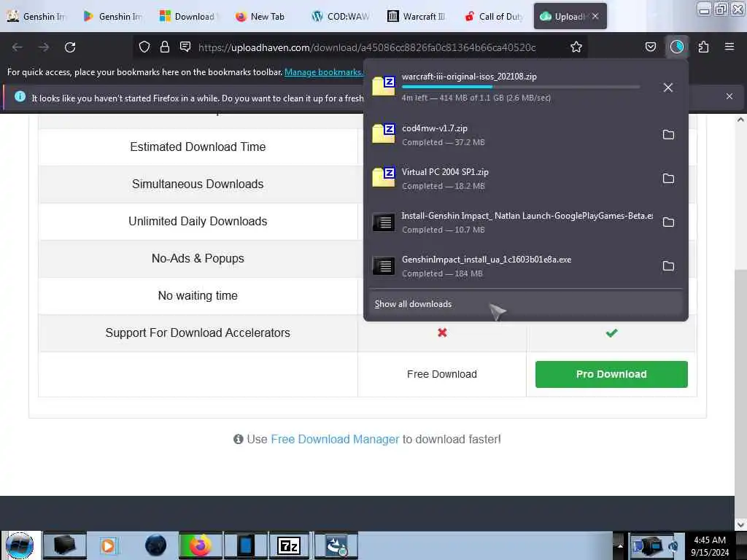Switch to the Microsoft Download tab
The width and height of the screenshot is (747, 560).
pyautogui.click(x=189, y=16)
